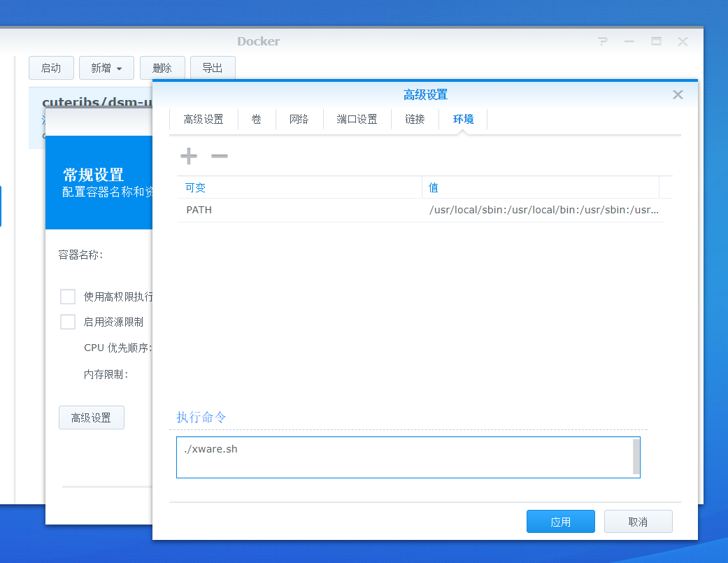Select the 链接 tab
728x563 pixels.
[x=415, y=120]
